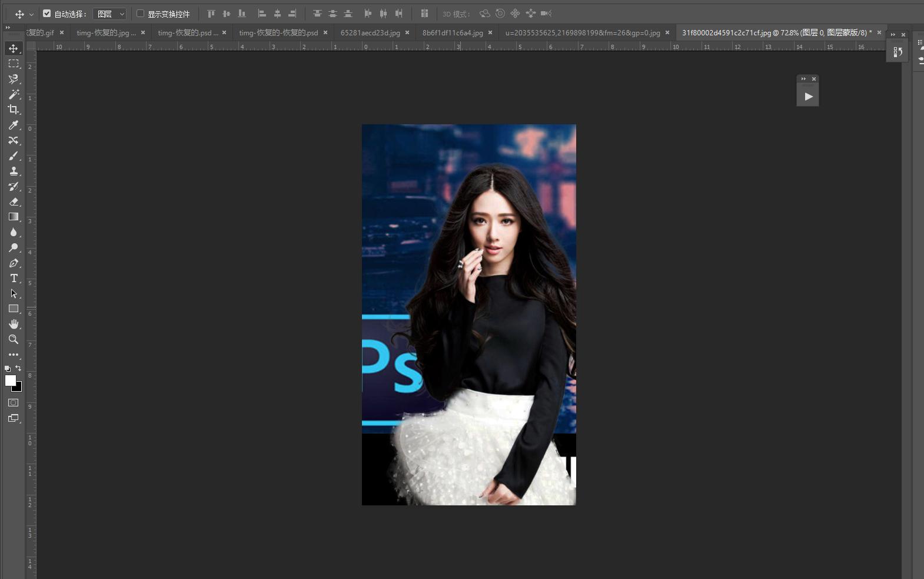
Task: Activate the Pen tool
Action: click(x=13, y=263)
